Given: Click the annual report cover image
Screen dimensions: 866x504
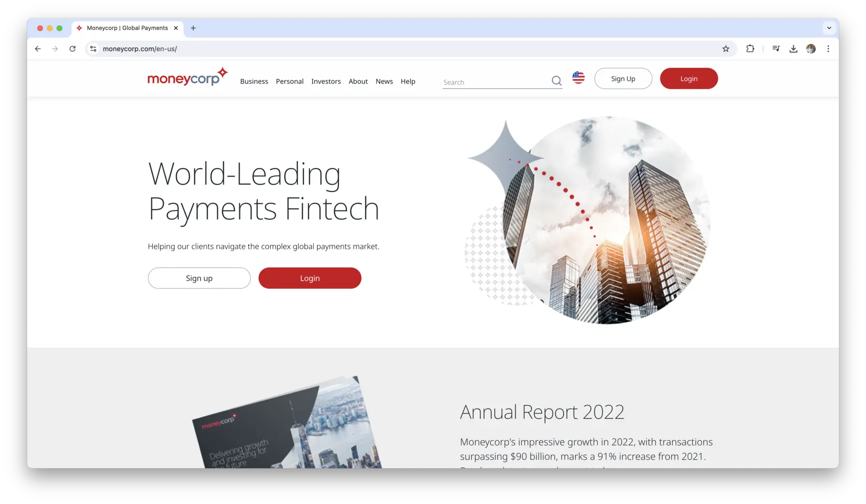Looking at the screenshot, I should click(x=287, y=422).
